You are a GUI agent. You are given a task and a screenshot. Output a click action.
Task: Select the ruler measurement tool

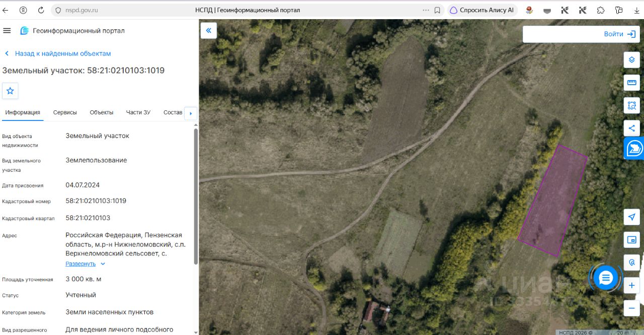coord(632,83)
